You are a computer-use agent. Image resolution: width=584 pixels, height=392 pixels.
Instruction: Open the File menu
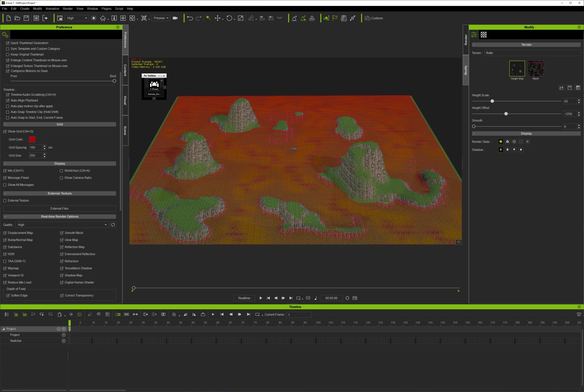click(5, 9)
